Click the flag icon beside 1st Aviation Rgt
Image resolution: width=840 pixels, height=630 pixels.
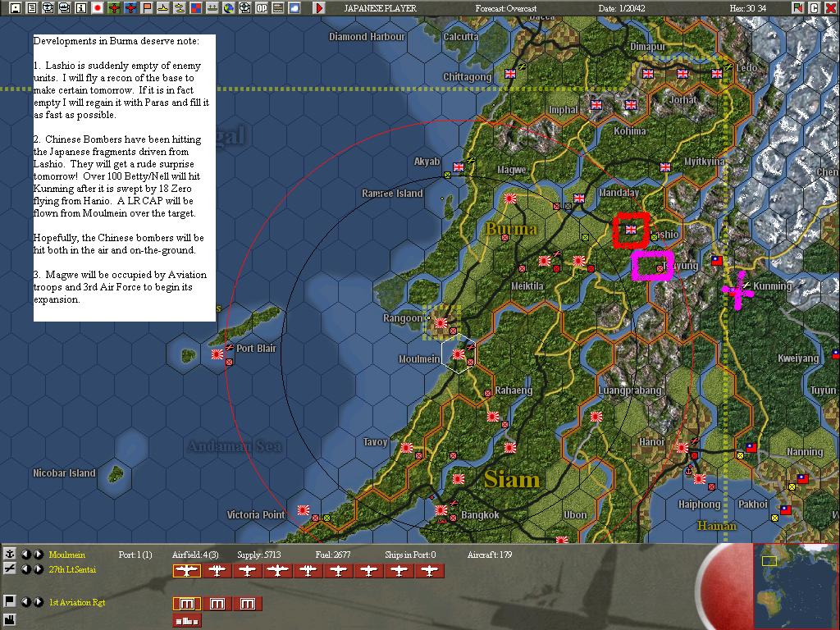(x=9, y=601)
